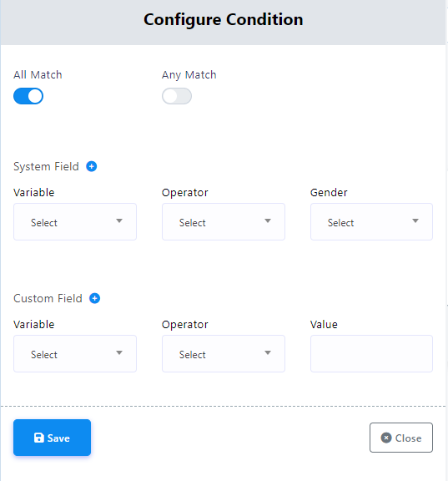Click the Custom Field section label

point(48,298)
